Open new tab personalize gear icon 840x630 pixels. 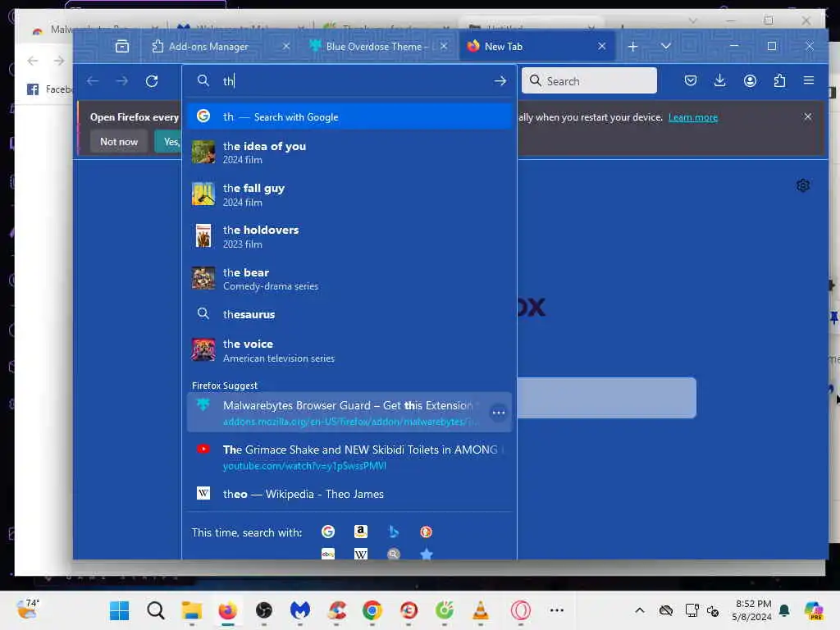tap(802, 185)
